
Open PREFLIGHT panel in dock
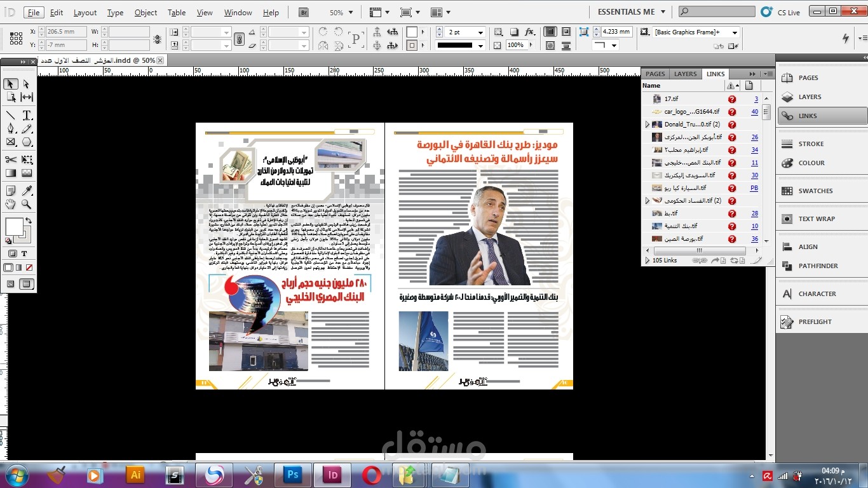click(x=822, y=322)
